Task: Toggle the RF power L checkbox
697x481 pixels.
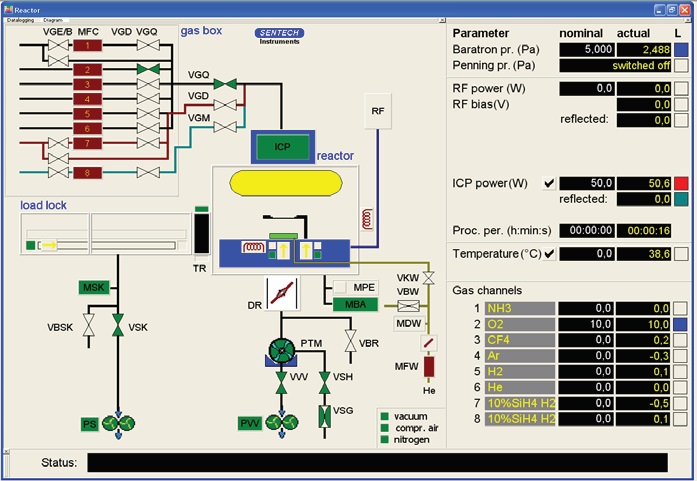Action: pyautogui.click(x=681, y=88)
